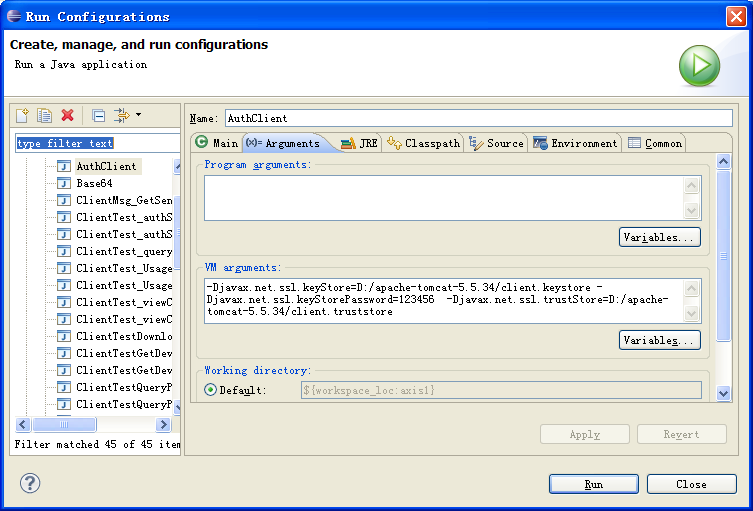
Task: Open the Common tab
Action: tap(655, 143)
